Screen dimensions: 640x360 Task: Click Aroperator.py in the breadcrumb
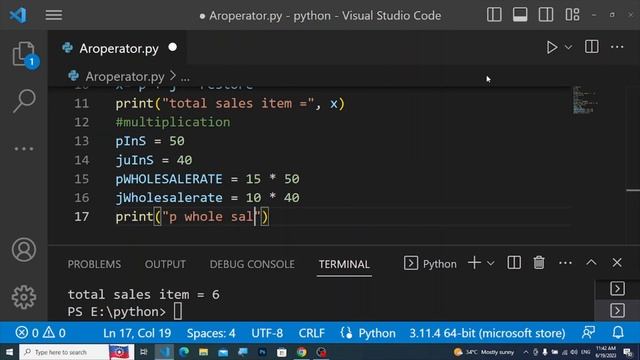[x=124, y=76]
